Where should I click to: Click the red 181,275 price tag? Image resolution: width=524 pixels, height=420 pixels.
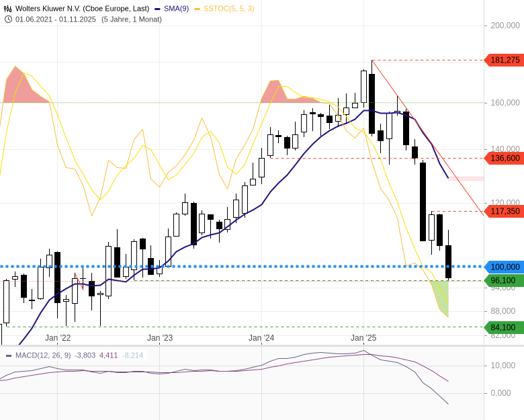point(504,60)
